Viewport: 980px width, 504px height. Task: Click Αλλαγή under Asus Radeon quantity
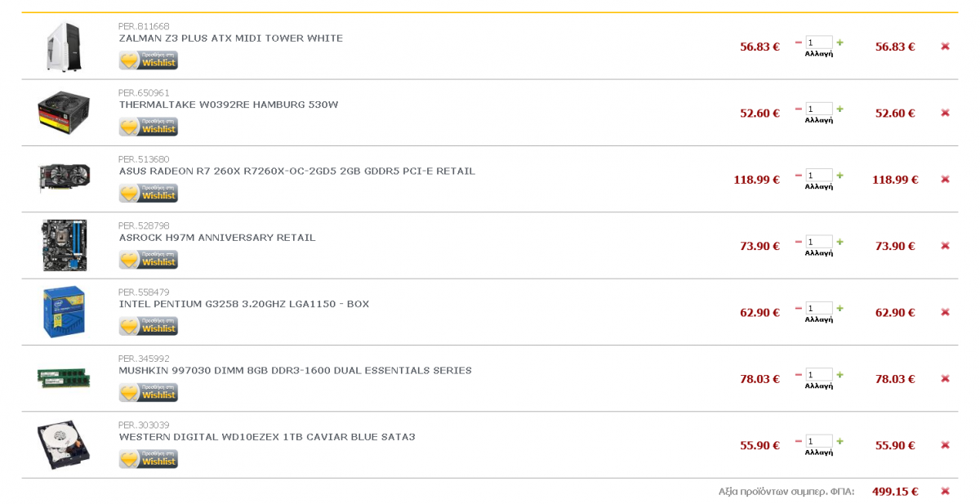(x=819, y=186)
